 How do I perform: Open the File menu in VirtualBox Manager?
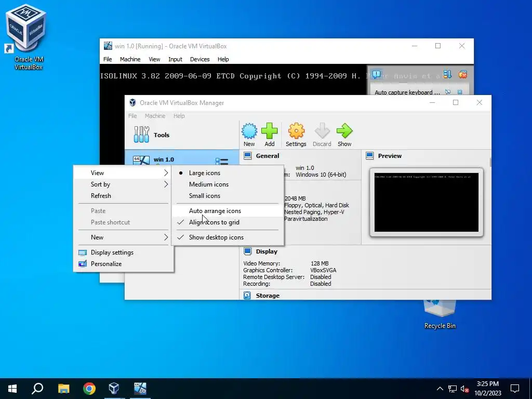pos(132,116)
